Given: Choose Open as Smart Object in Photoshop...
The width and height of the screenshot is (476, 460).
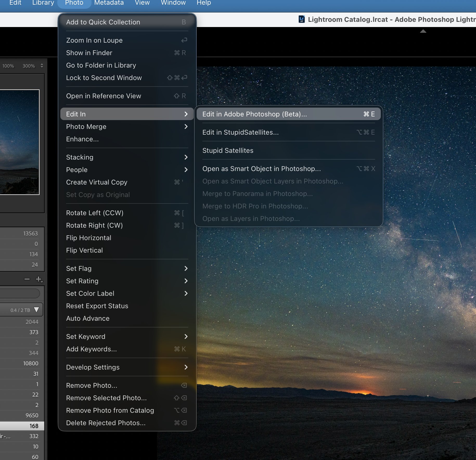Looking at the screenshot, I should 288,169.
